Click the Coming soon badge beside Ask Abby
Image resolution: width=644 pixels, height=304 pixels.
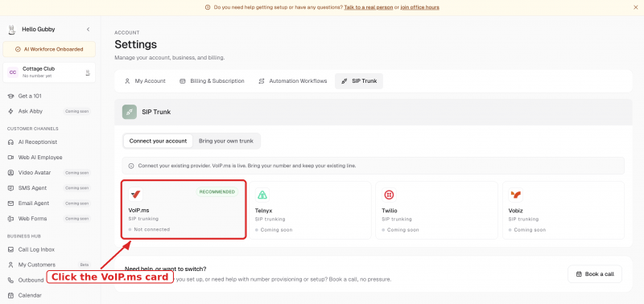pyautogui.click(x=77, y=111)
